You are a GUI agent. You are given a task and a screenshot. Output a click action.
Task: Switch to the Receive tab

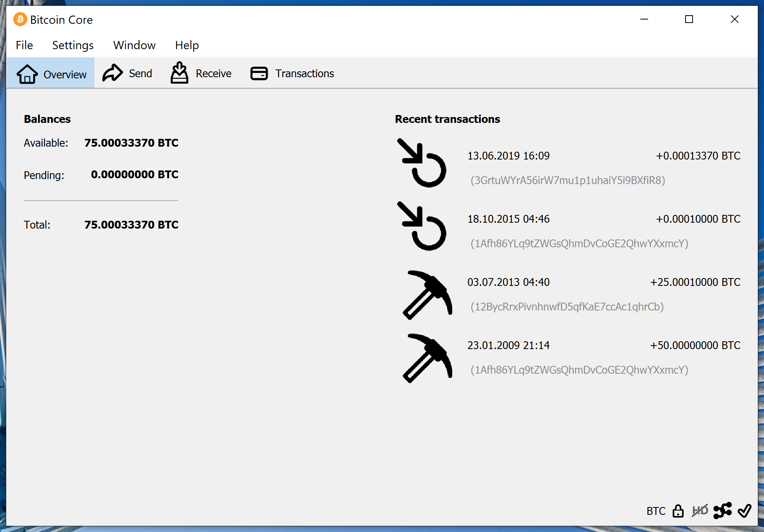[x=201, y=73]
